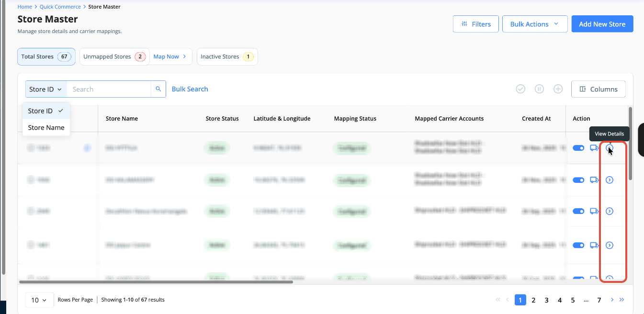Image resolution: width=644 pixels, height=314 pixels.
Task: Go to next page using single chevron
Action: click(612, 300)
